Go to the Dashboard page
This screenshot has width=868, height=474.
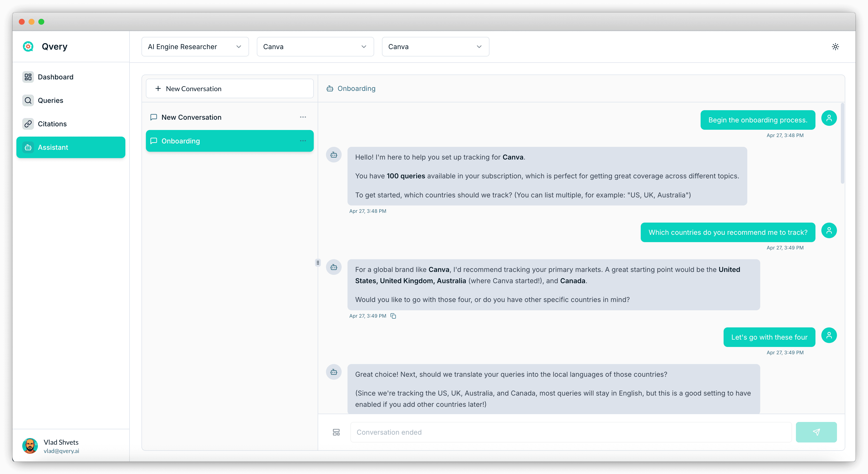coord(55,77)
